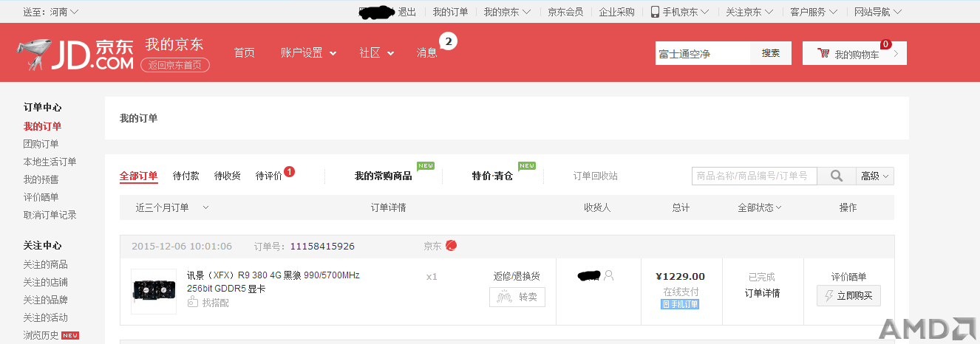
Task: Open 我的预售 in the sidebar
Action: click(x=41, y=179)
